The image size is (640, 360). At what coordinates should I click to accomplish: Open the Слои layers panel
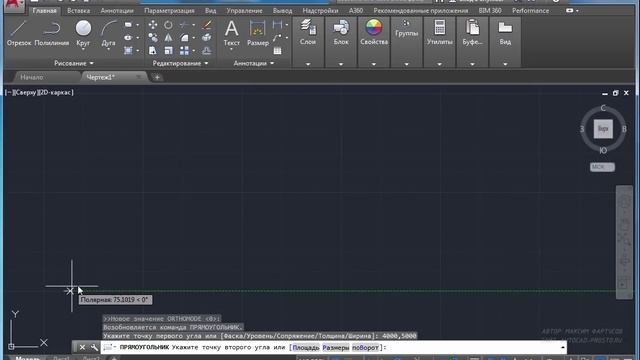click(308, 32)
